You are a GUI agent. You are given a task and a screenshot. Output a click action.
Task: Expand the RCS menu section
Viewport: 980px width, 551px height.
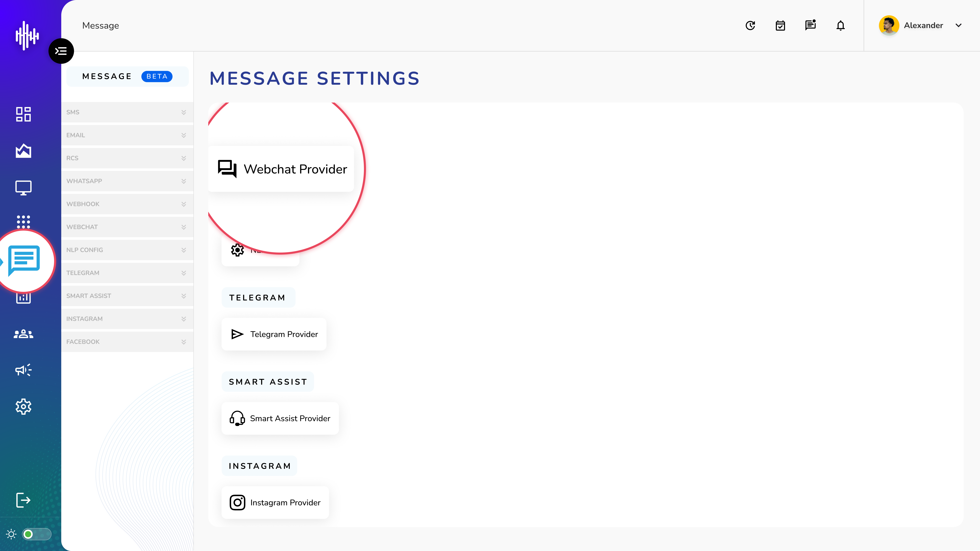click(x=127, y=158)
